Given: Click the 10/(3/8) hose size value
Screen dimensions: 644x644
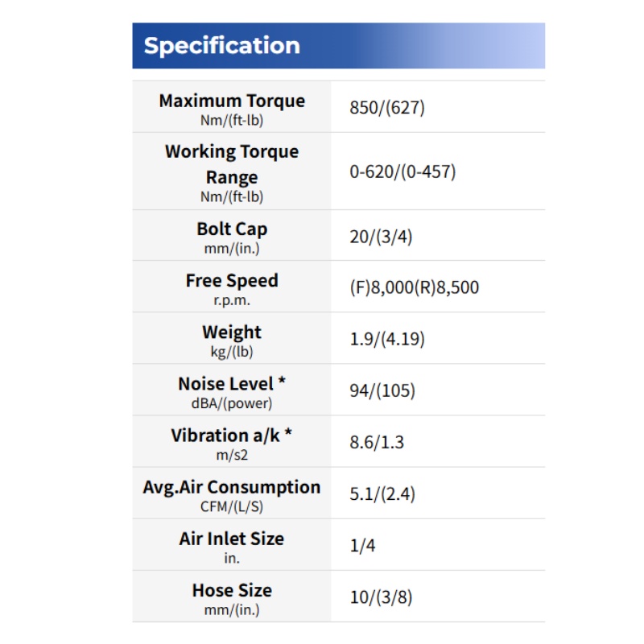Looking at the screenshot, I should coord(381,597).
